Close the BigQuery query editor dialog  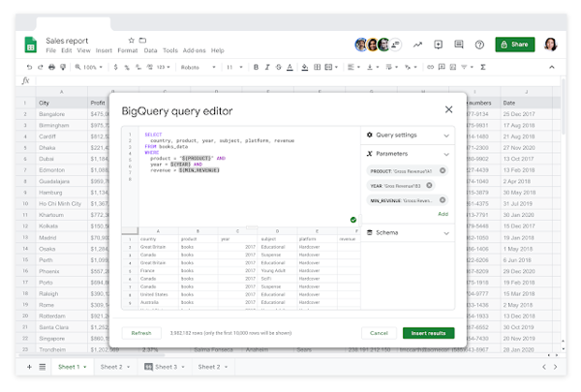tap(448, 109)
